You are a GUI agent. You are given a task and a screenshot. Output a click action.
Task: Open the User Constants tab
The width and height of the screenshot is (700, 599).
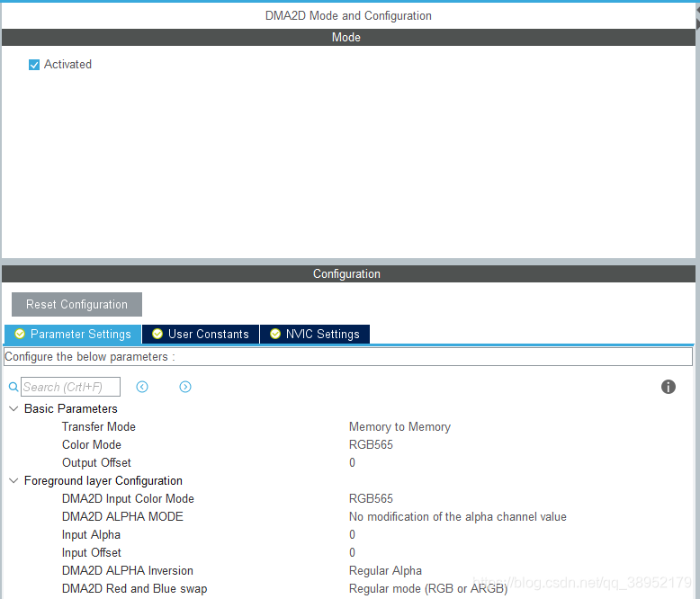201,334
